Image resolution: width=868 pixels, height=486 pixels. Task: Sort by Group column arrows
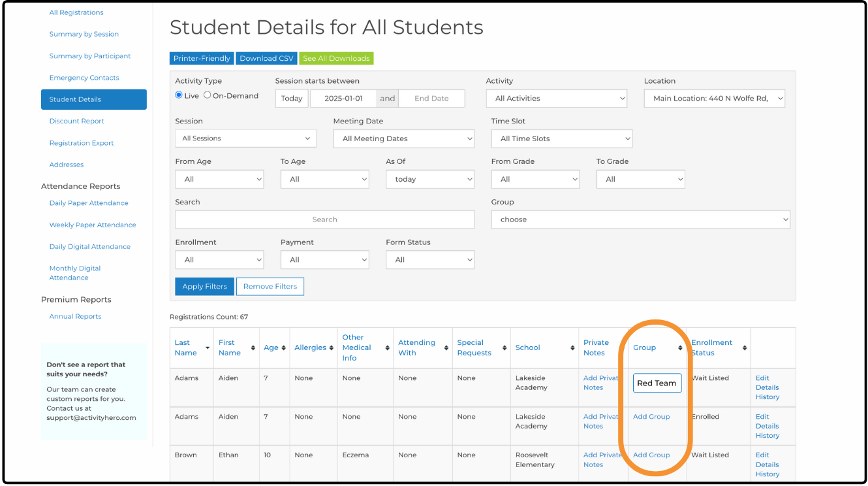tap(680, 348)
